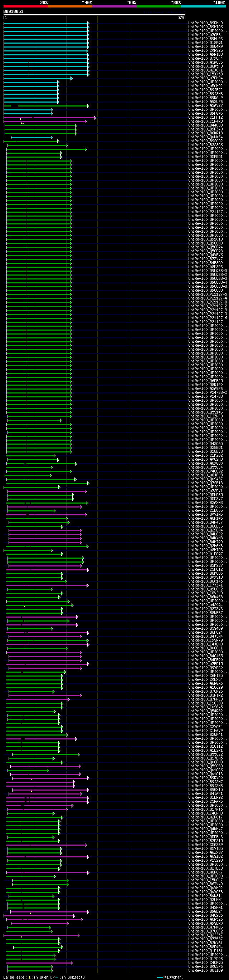Select the UniRef100_B9IF72 label

[205, 90]
